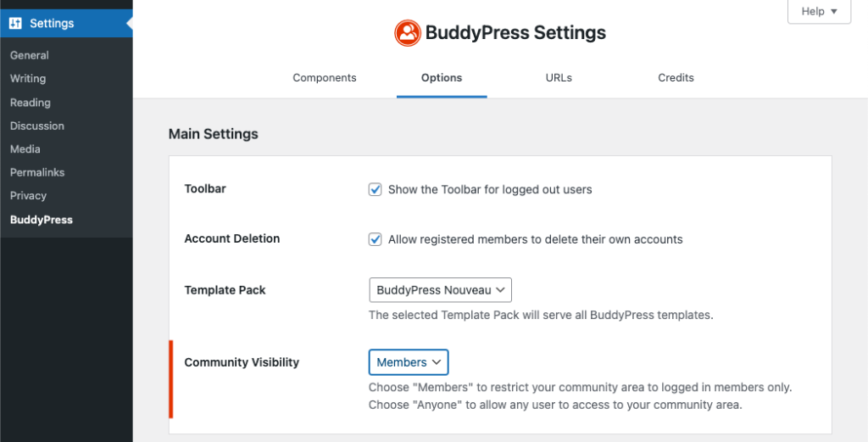Screen dimensions: 868x442
Task: Click the BuddyPress orange logo icon
Action: (408, 33)
